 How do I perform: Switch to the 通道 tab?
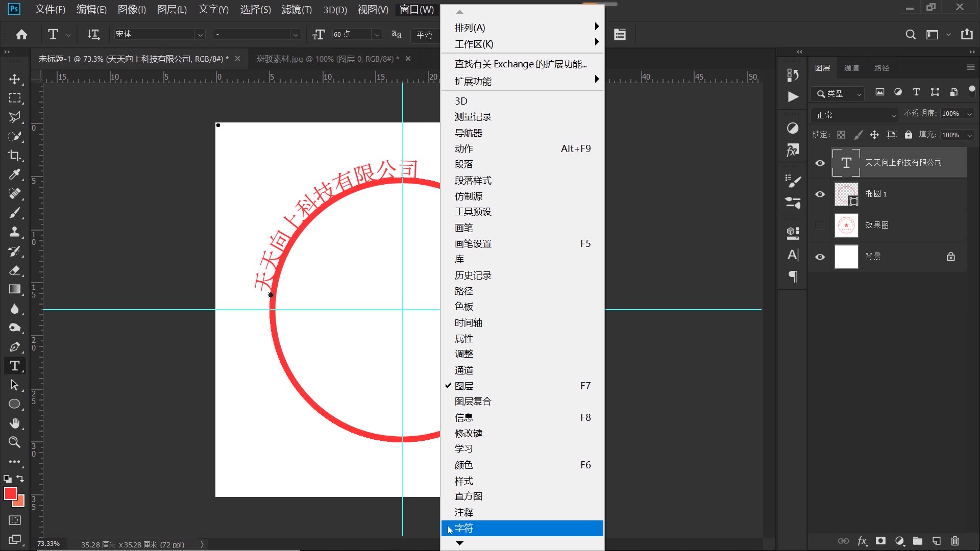851,67
